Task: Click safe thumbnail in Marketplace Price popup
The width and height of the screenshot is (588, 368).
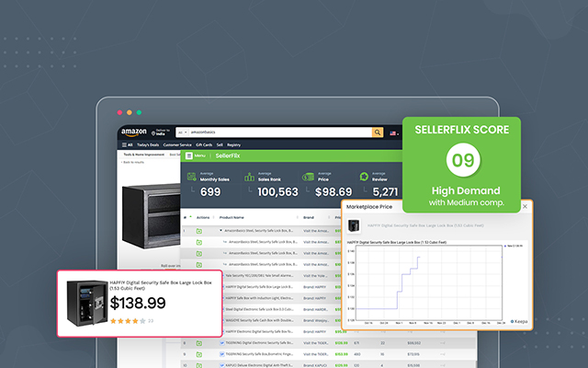Action: coord(353,225)
